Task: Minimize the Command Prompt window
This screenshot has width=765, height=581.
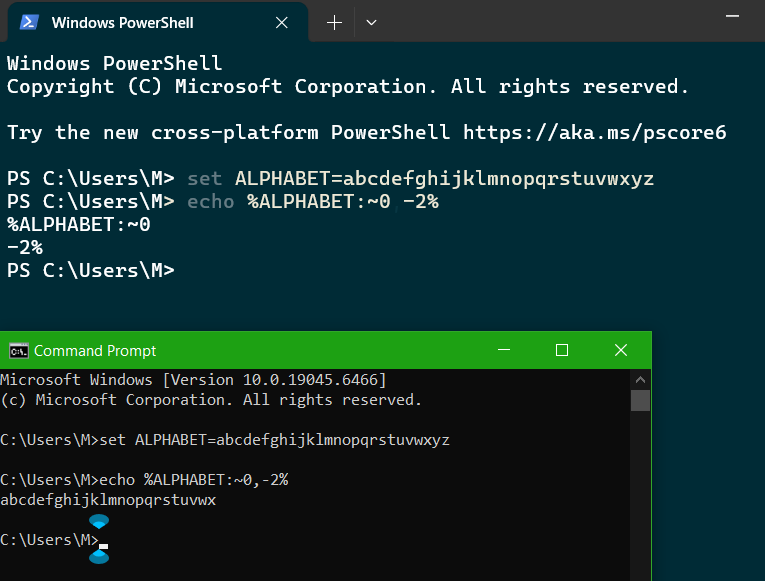Action: coord(504,350)
